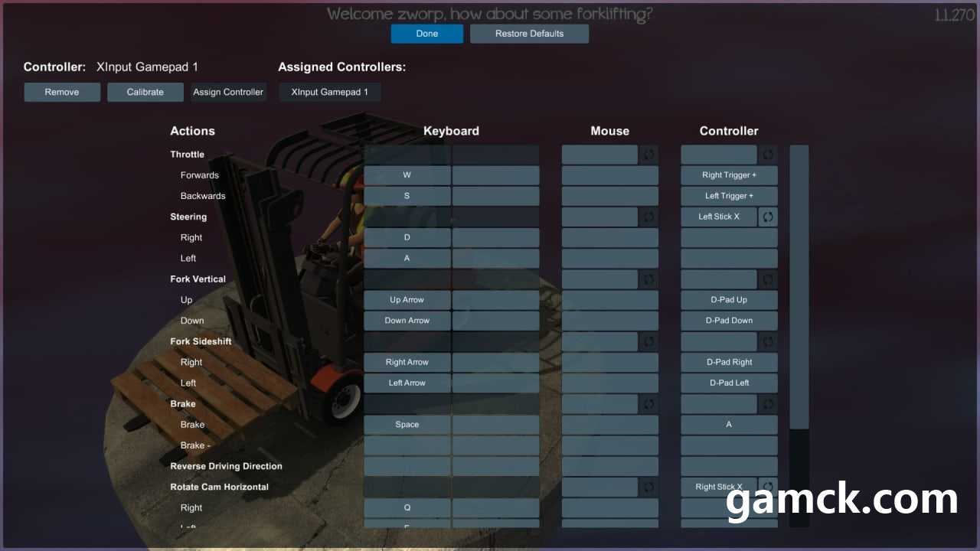Select secondary keyboard slot for Forwards

[495, 175]
